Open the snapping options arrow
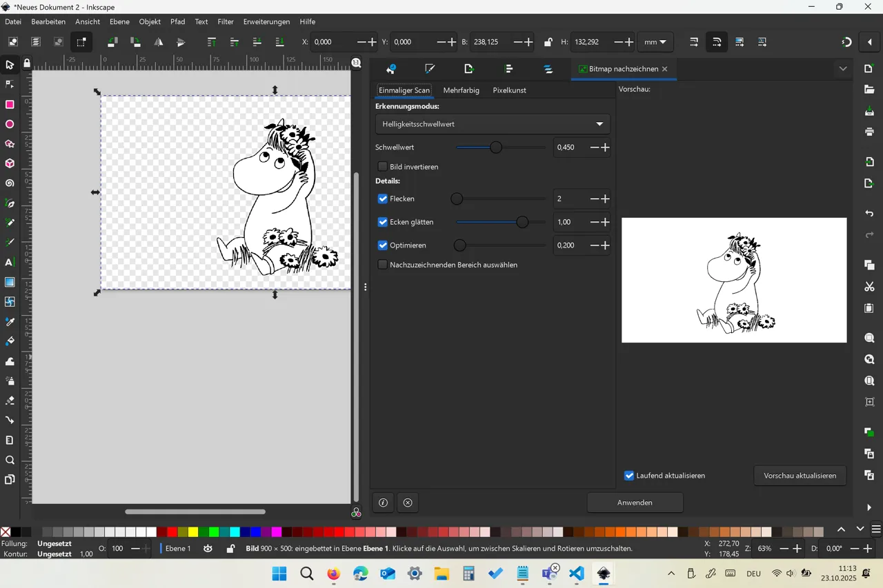This screenshot has height=588, width=883. pyautogui.click(x=870, y=42)
